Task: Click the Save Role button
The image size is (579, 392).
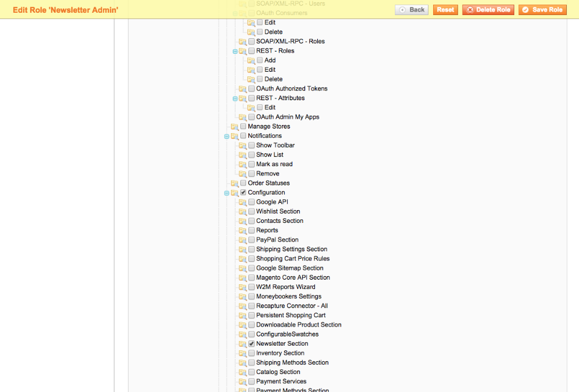Action: click(x=542, y=10)
